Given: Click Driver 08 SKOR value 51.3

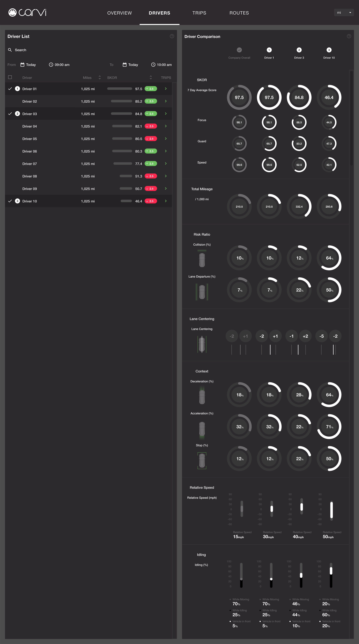Looking at the screenshot, I should [x=139, y=176].
